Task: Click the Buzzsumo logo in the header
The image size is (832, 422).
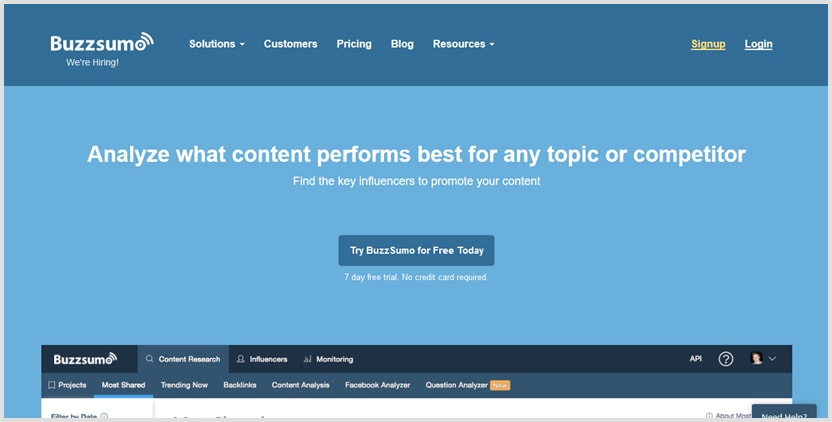Action: [x=102, y=42]
